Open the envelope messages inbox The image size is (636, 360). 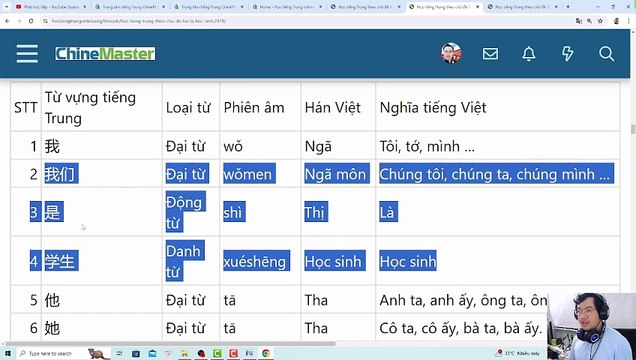(x=490, y=54)
